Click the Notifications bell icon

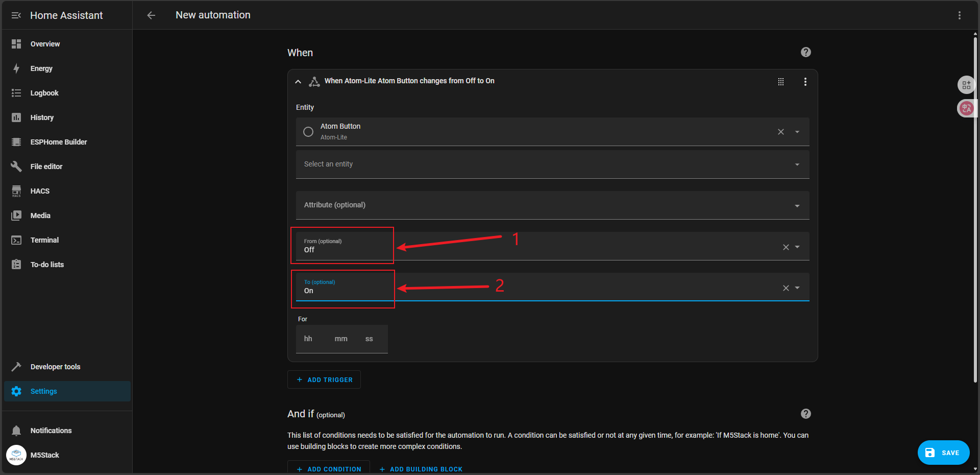pos(16,431)
